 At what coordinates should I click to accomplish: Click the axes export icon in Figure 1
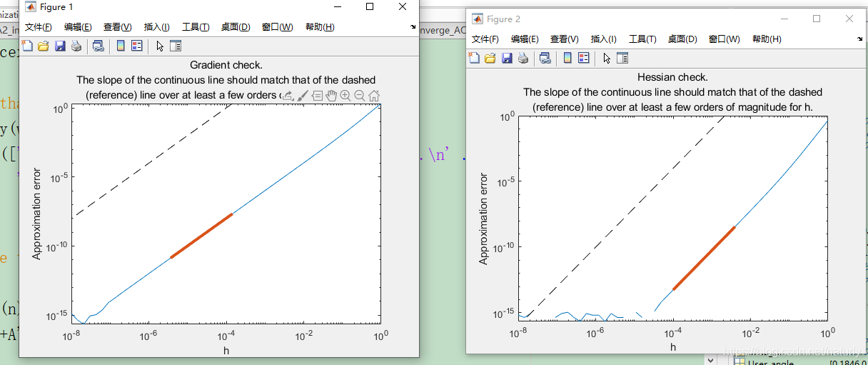[x=288, y=96]
